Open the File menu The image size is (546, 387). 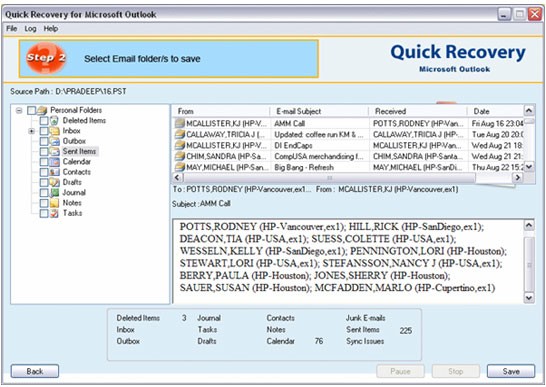[x=11, y=29]
